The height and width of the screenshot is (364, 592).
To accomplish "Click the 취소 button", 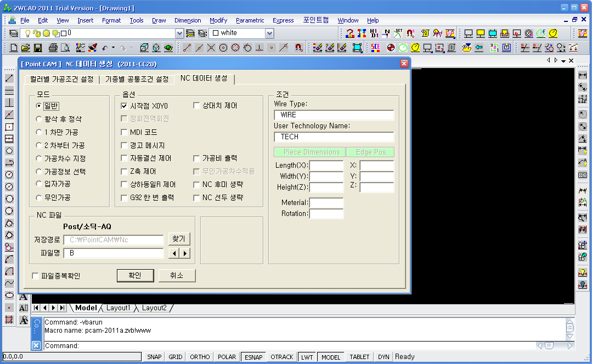I will pos(177,275).
